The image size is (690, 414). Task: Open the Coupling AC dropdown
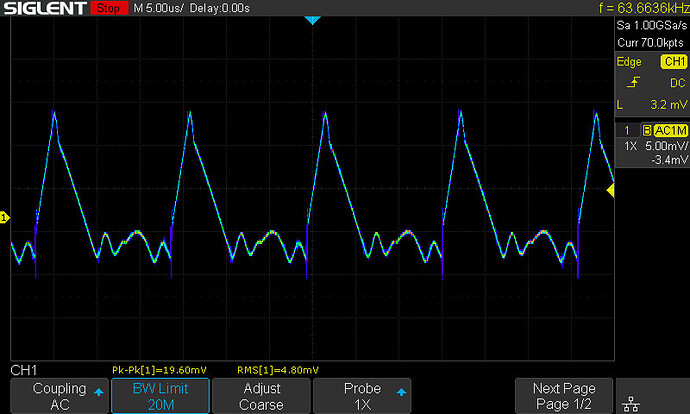pyautogui.click(x=59, y=396)
